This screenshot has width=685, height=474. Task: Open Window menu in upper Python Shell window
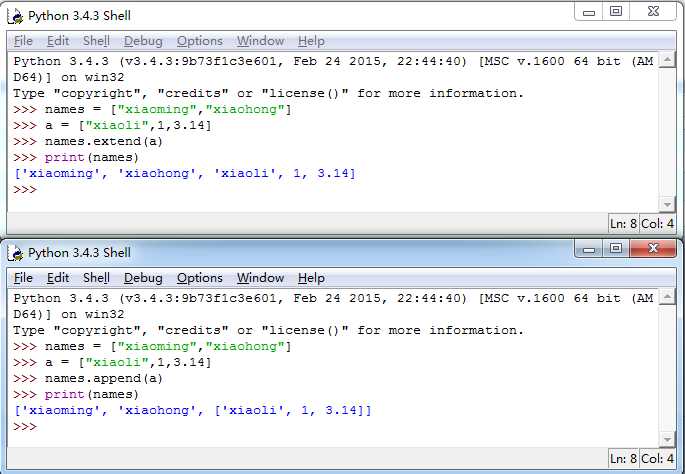[260, 41]
